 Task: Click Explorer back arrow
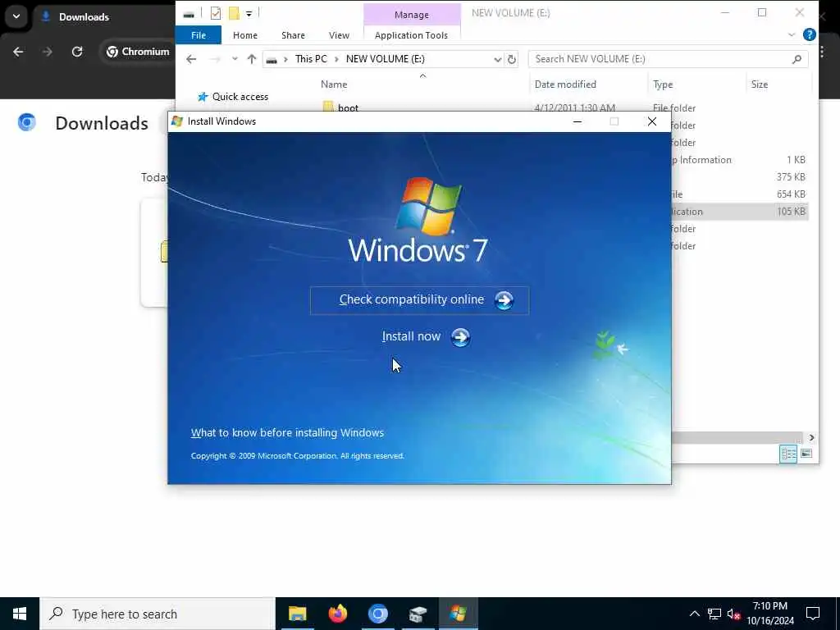(x=191, y=59)
